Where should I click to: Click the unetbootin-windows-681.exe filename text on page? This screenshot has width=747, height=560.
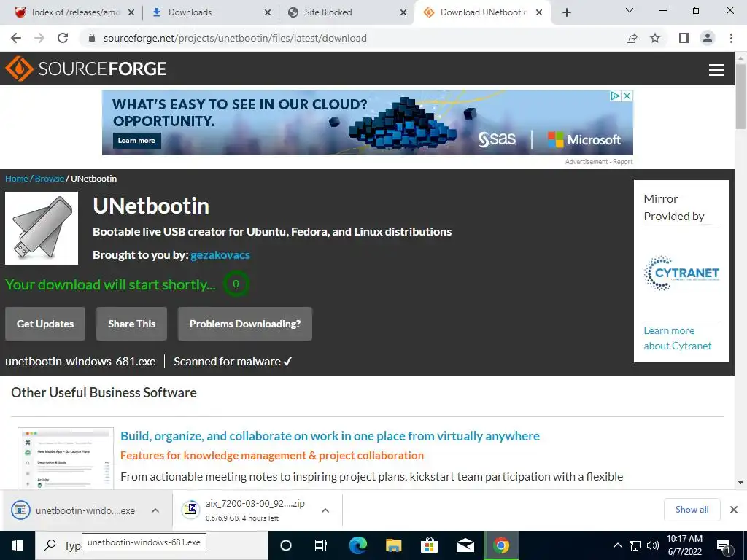[x=80, y=362]
